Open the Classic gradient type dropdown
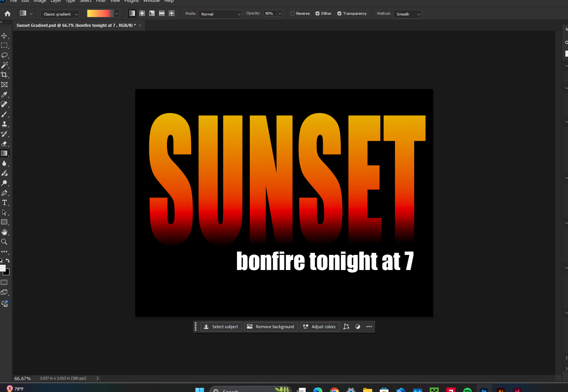 coord(60,14)
